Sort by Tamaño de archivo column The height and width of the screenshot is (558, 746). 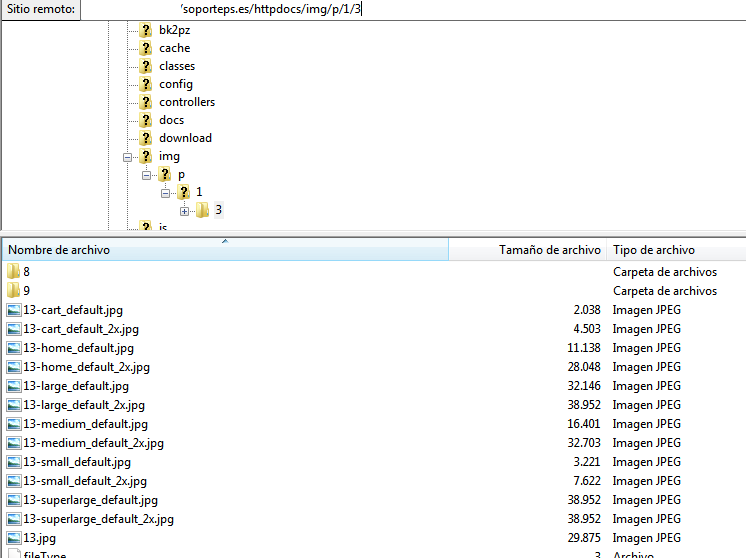click(527, 250)
